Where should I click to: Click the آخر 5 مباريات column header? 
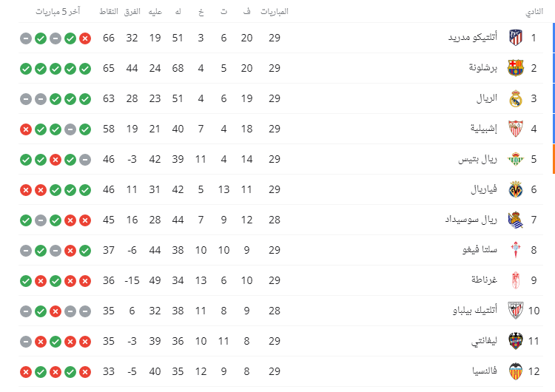(x=58, y=12)
